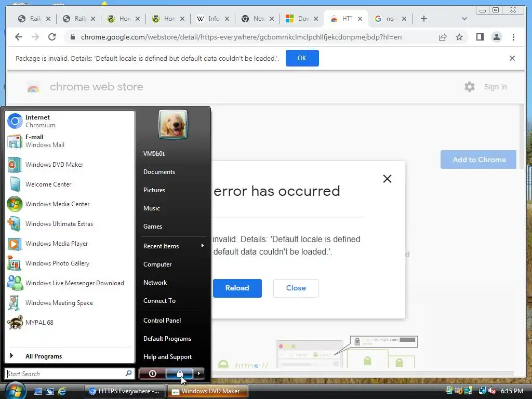Expand All Programs list

click(x=70, y=356)
